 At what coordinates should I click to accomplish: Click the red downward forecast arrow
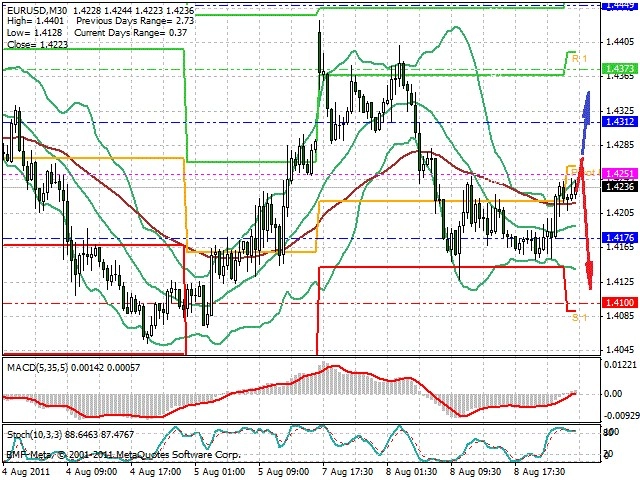(586, 223)
